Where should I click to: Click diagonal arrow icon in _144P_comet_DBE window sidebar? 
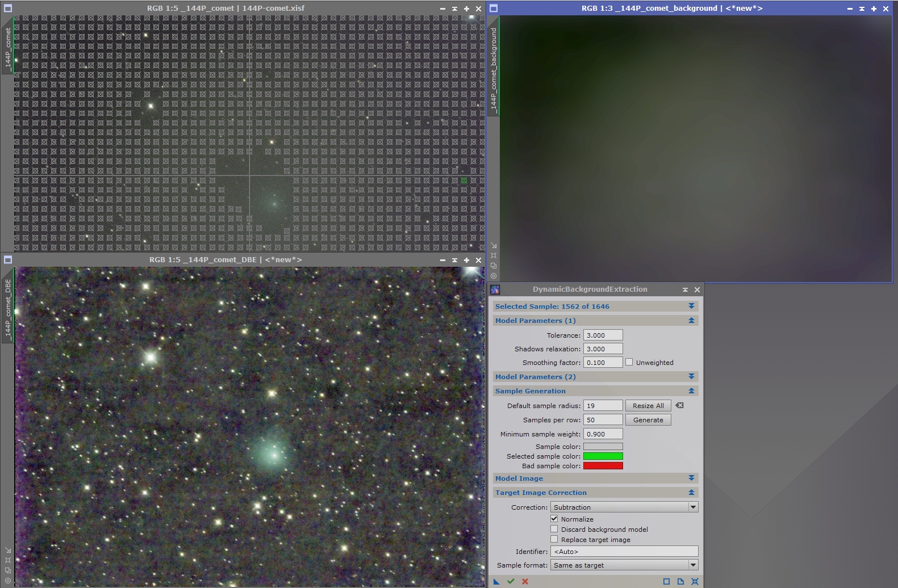point(8,550)
